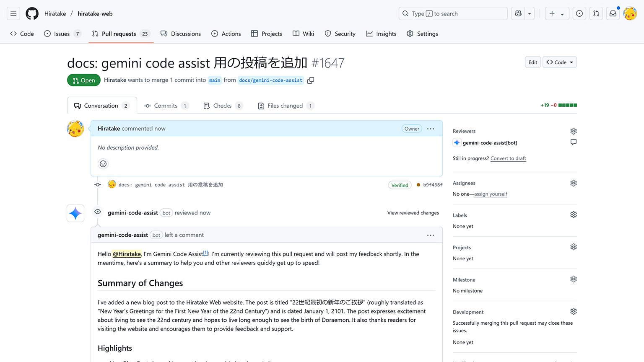Image resolution: width=644 pixels, height=362 pixels.
Task: Click Convert to draft link
Action: pos(508,158)
